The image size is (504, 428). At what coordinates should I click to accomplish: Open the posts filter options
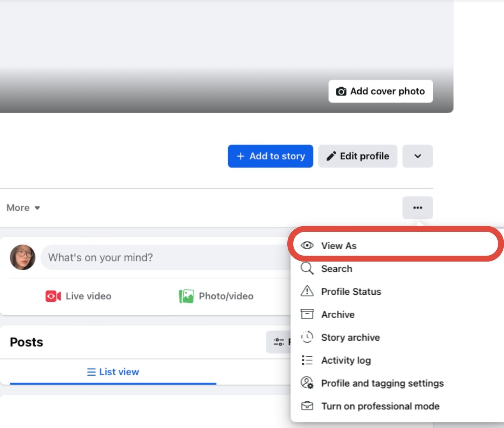click(x=278, y=342)
